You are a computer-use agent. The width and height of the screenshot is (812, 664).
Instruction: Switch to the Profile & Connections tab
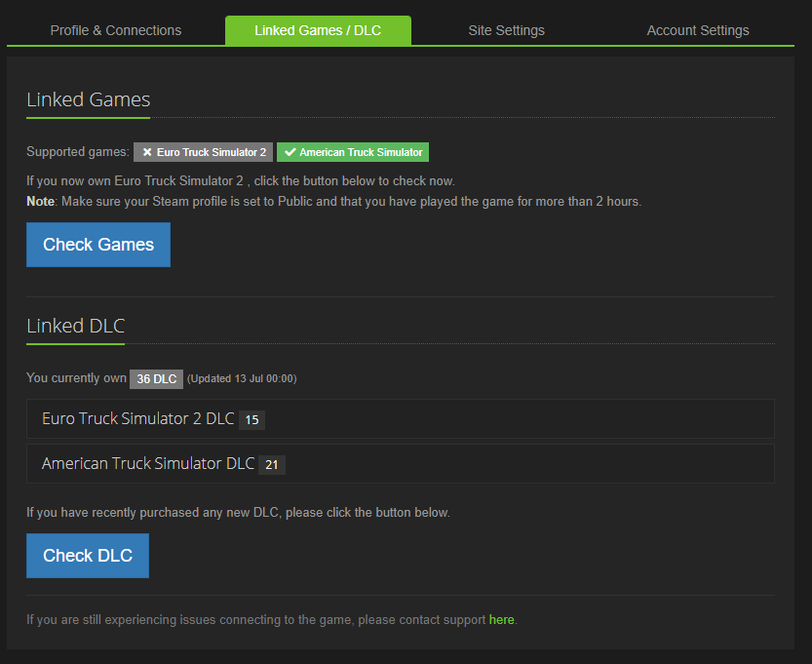tap(115, 30)
